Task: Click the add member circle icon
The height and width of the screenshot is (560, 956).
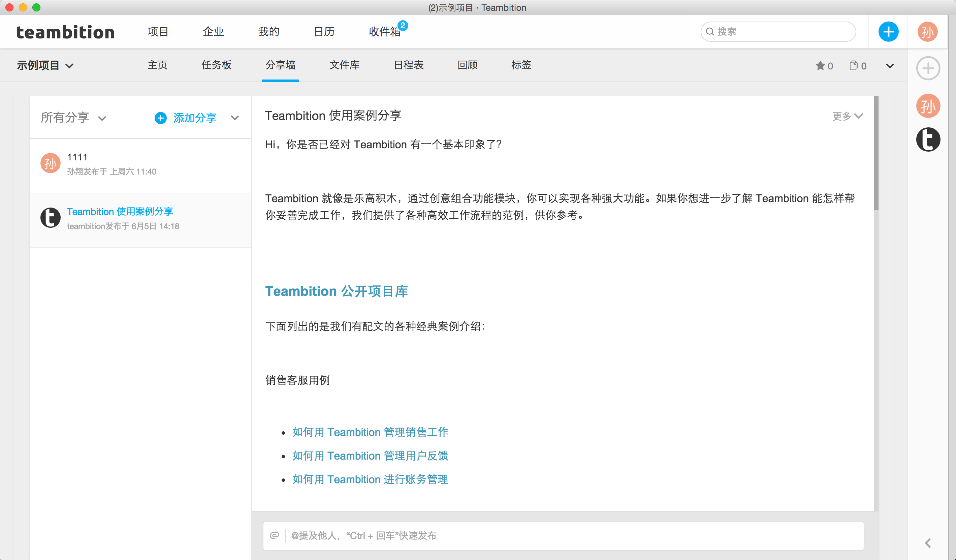Action: (928, 69)
